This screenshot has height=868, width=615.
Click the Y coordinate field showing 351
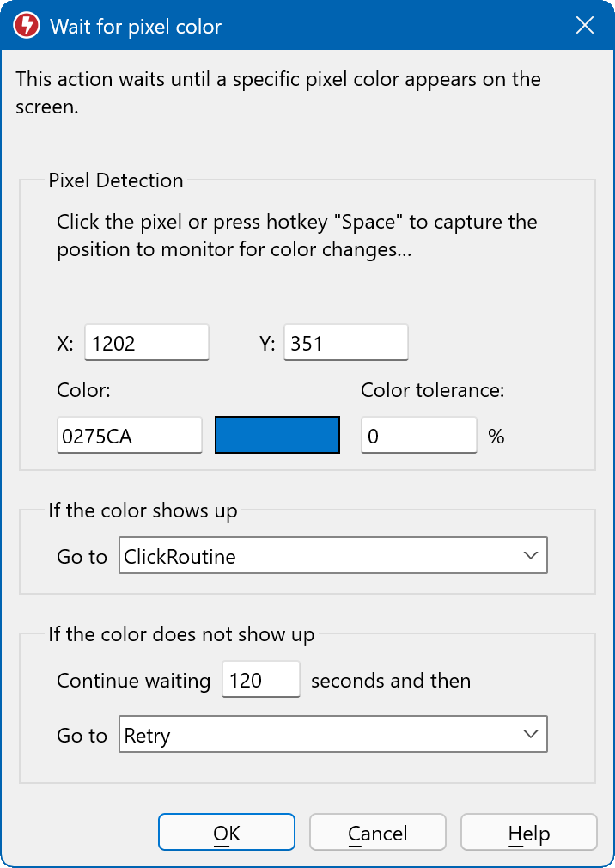(x=345, y=343)
